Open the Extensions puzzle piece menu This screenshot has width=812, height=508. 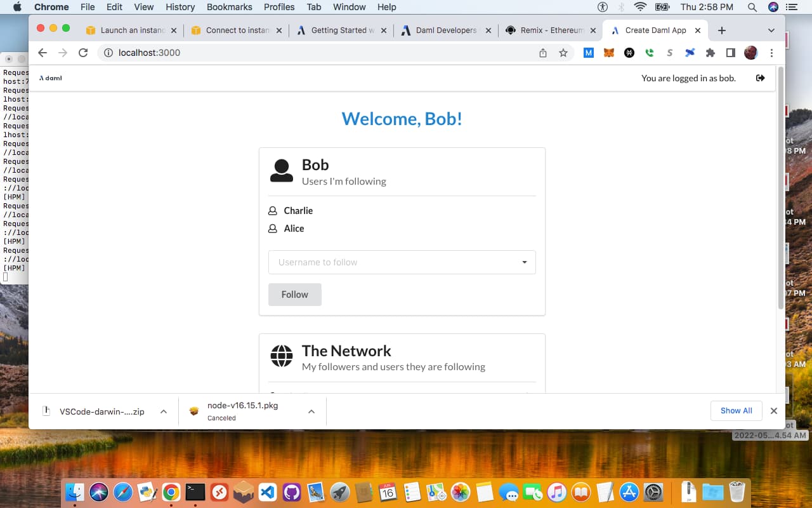710,53
